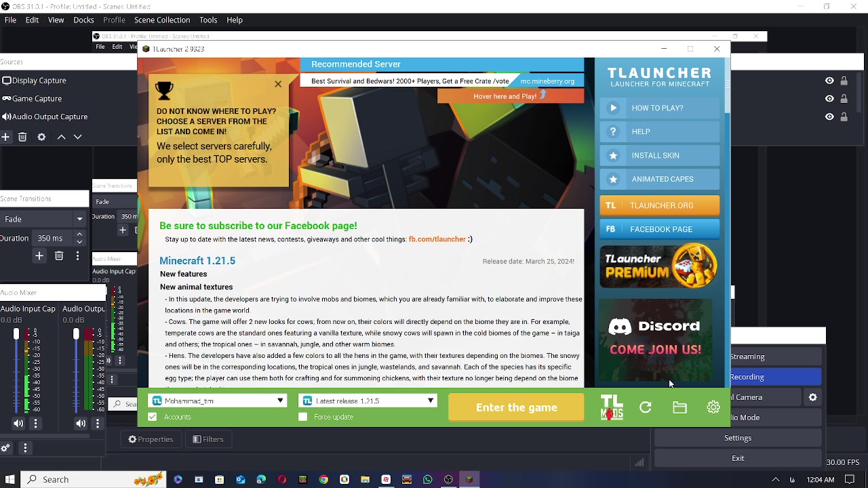Image resolution: width=868 pixels, height=488 pixels.
Task: Click the TLauncher Premium banner
Action: click(x=658, y=266)
